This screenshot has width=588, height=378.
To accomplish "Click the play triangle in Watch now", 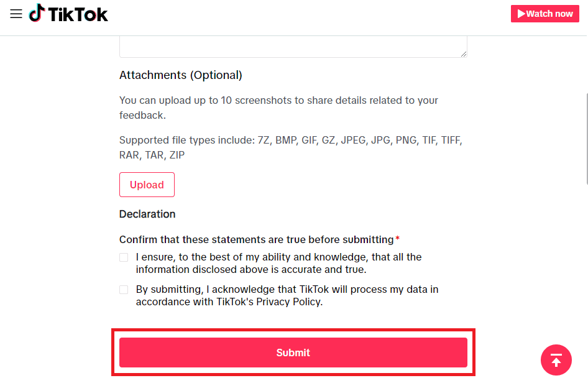I will [521, 14].
